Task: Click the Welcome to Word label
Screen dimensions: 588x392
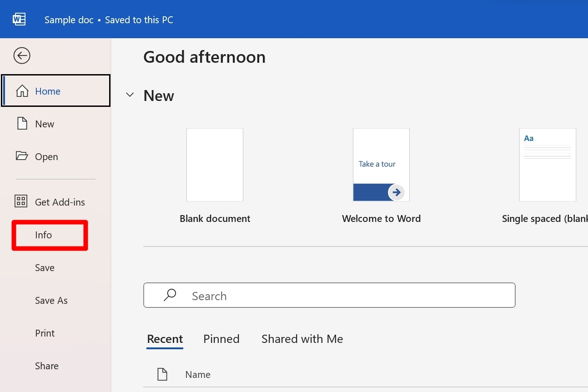Action: (382, 219)
